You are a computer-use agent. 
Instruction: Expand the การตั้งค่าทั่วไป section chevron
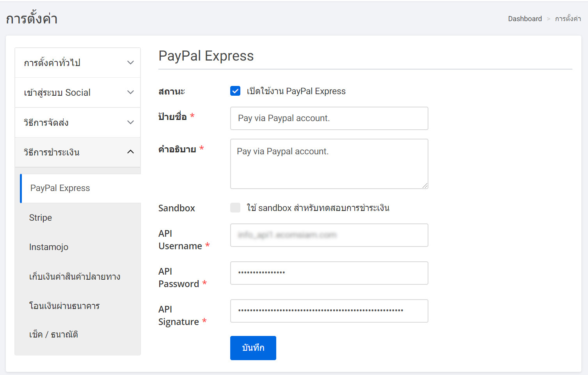click(x=131, y=62)
